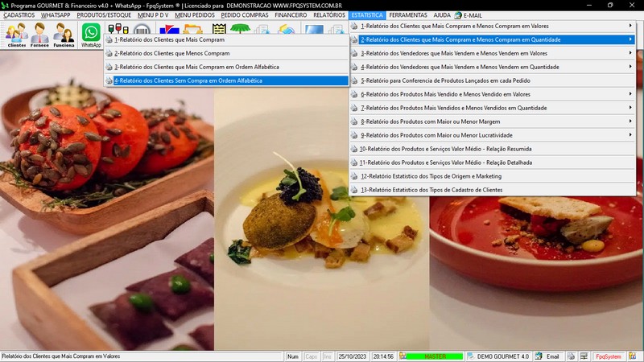
Task: Click the globe icon beside E-MAIL menu
Action: point(458,15)
